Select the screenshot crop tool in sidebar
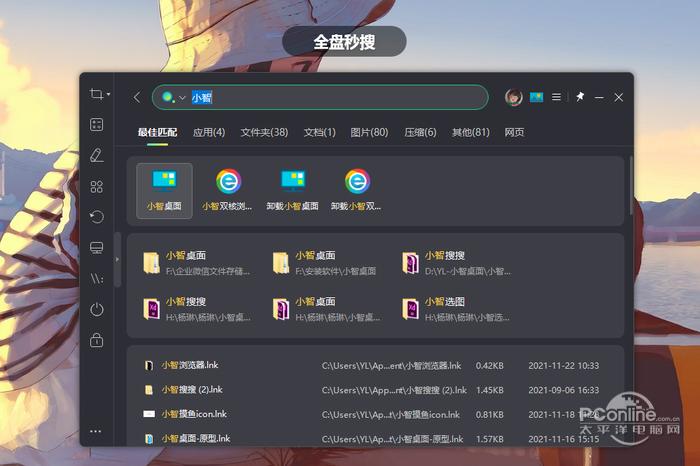The height and width of the screenshot is (466, 700). 96,94
